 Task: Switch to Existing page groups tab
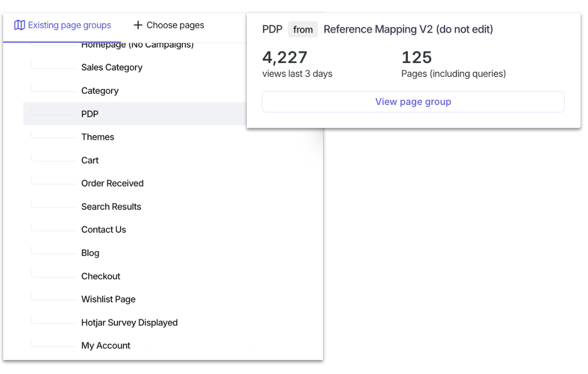62,26
